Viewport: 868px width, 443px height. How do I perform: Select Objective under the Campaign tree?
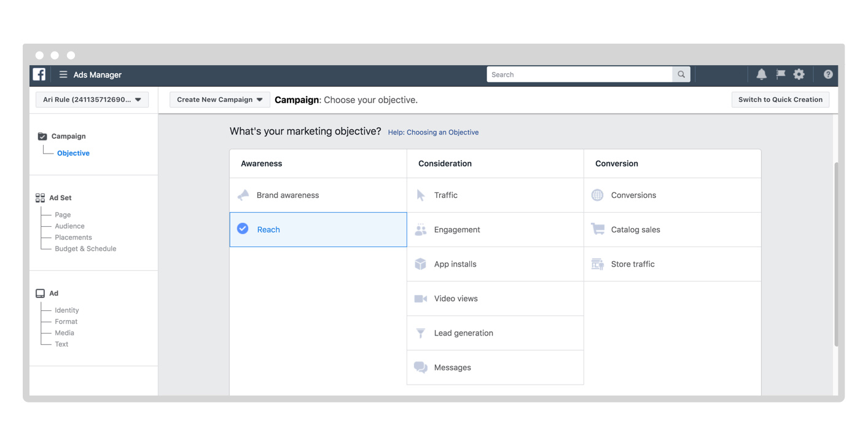click(73, 153)
